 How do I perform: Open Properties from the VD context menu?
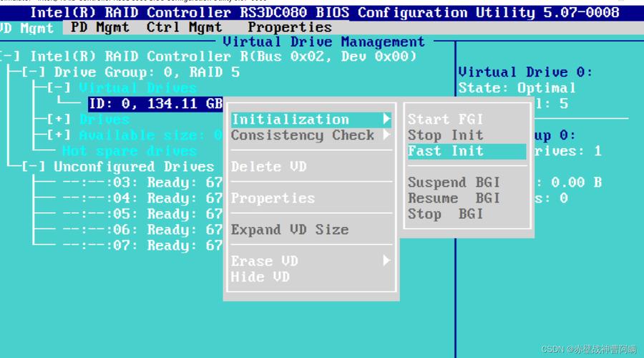click(x=273, y=198)
